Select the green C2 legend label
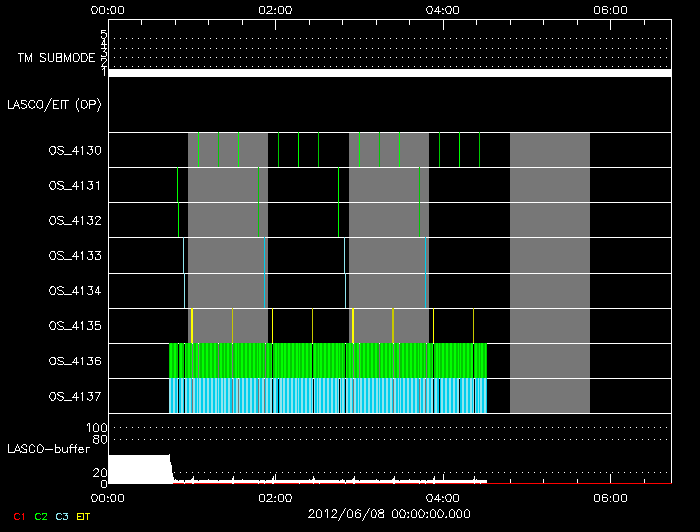 point(41,516)
